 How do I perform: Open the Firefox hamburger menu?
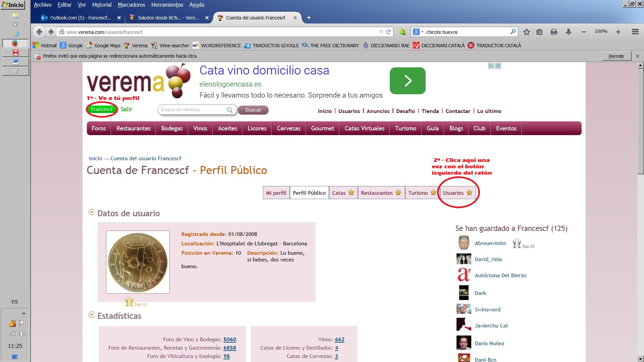click(635, 32)
